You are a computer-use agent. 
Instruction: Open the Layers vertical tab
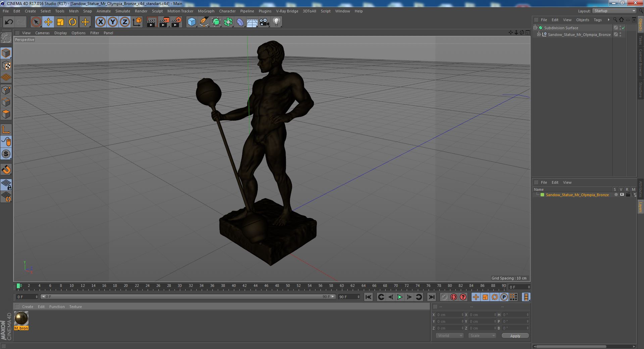[x=640, y=207]
